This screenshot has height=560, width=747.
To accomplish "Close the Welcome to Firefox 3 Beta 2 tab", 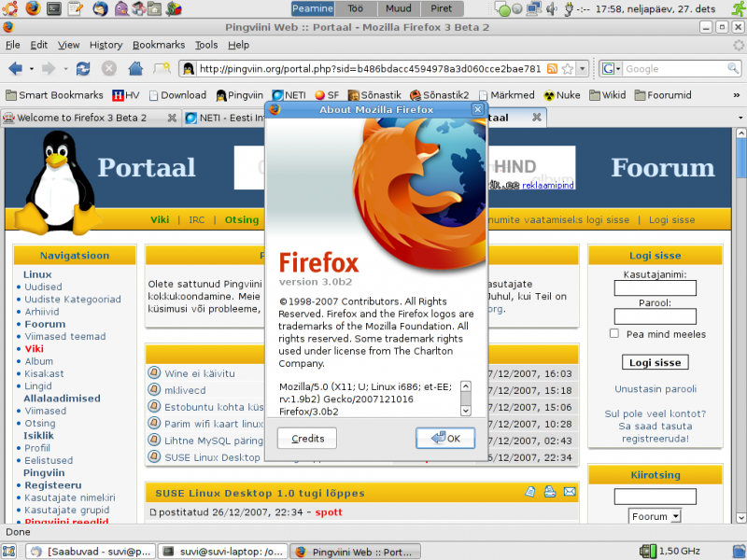I will 172,118.
